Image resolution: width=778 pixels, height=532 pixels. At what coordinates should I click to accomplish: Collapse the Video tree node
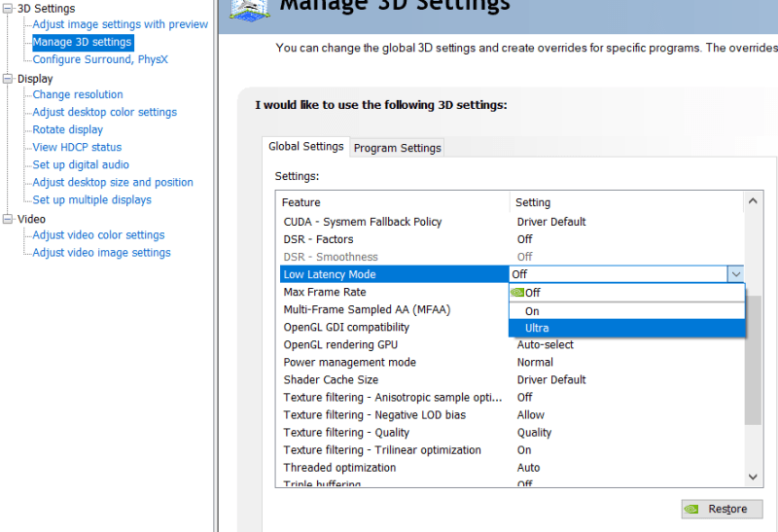pos(8,219)
